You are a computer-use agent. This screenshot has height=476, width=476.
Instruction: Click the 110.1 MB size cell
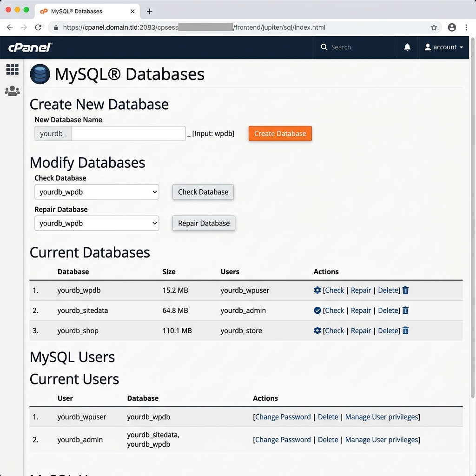point(177,331)
